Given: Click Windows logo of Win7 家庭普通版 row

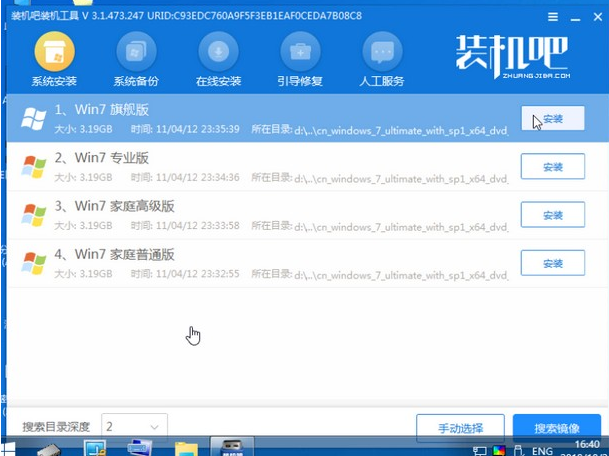Looking at the screenshot, I should pyautogui.click(x=34, y=263).
